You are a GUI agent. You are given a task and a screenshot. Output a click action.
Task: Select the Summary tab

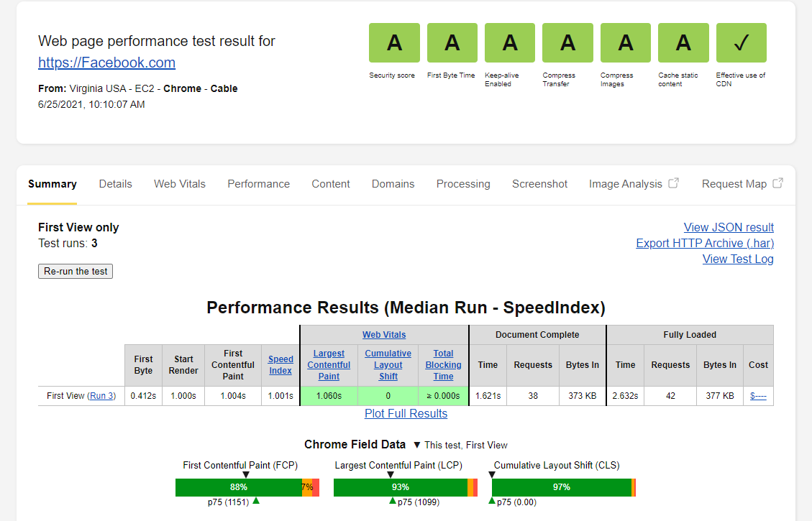[x=53, y=184]
